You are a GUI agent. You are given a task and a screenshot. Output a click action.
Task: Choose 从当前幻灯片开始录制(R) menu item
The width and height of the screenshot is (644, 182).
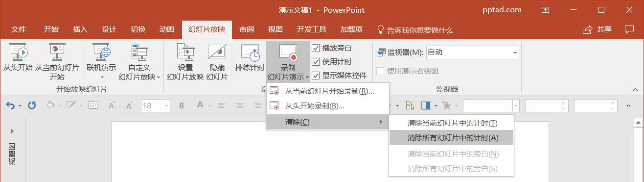pos(328,91)
